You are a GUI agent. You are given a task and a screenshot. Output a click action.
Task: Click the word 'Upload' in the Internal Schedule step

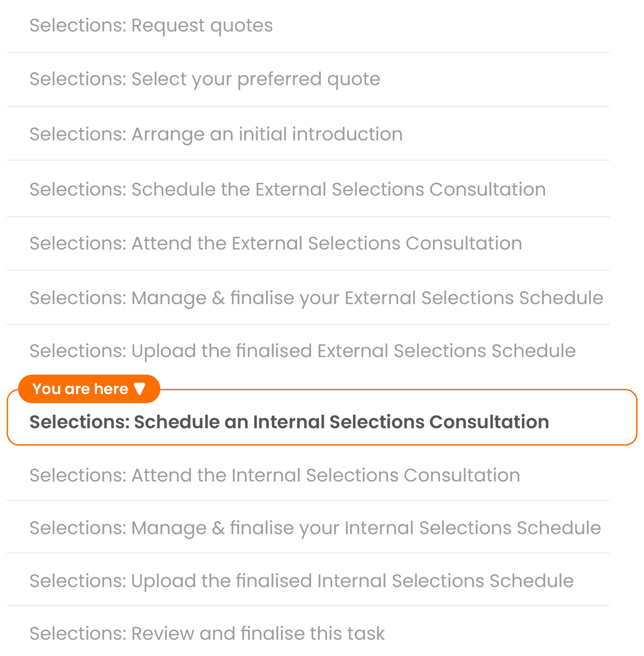[x=163, y=581]
